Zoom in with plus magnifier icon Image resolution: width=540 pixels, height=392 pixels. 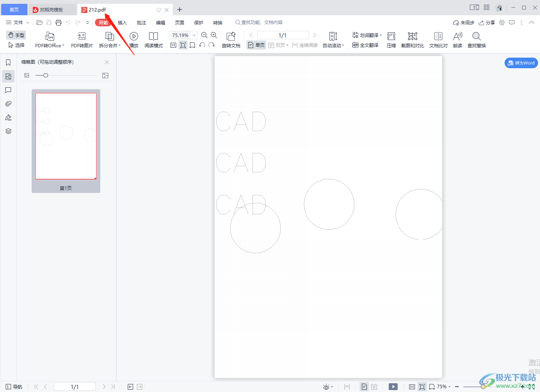(214, 35)
